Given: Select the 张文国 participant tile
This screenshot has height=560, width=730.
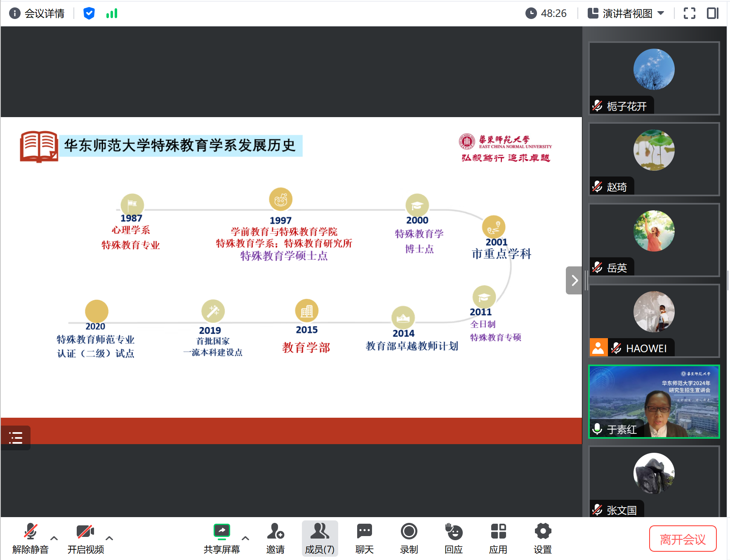Looking at the screenshot, I should pos(654,482).
